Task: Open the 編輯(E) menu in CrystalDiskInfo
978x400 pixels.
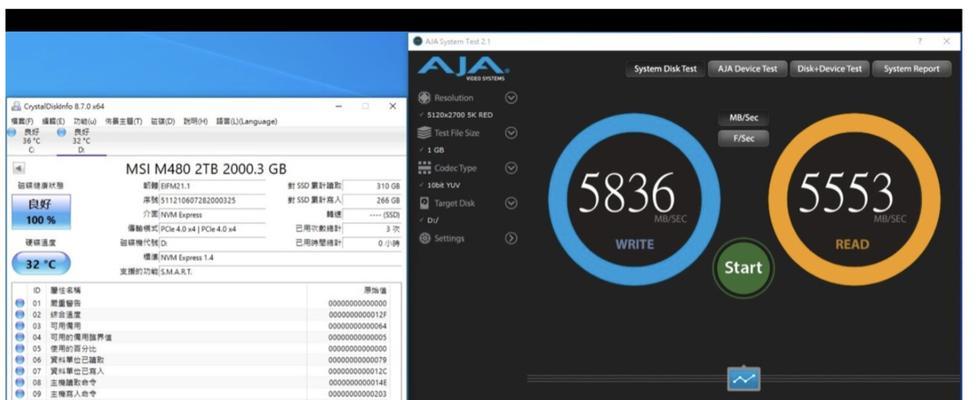Action: pos(53,122)
